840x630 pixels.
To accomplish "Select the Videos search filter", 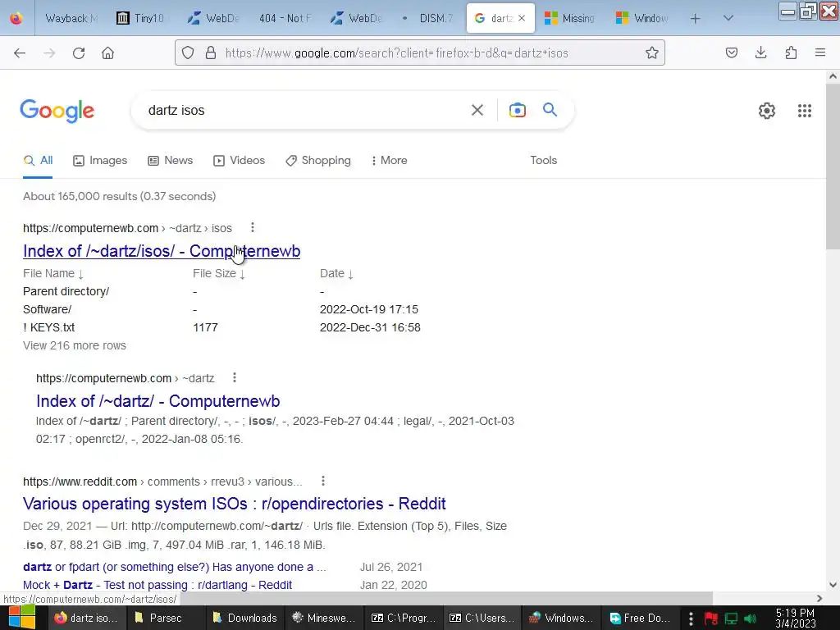I will [x=239, y=160].
